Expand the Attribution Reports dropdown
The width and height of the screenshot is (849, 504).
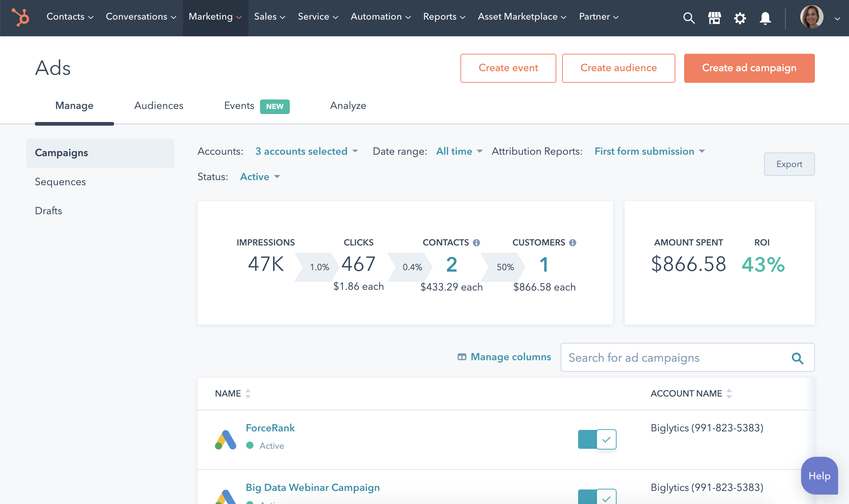649,151
